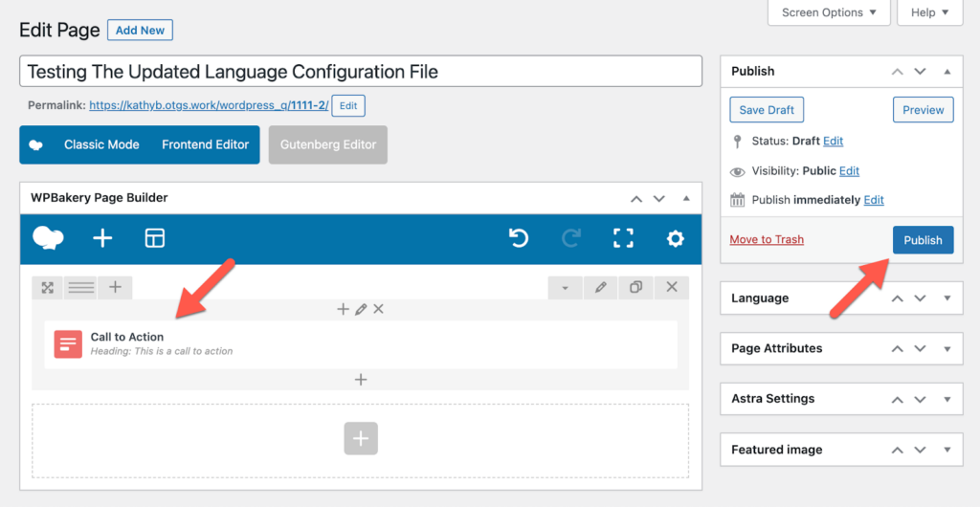Click the row edit pencil icon
This screenshot has height=507, width=980.
pyautogui.click(x=600, y=287)
